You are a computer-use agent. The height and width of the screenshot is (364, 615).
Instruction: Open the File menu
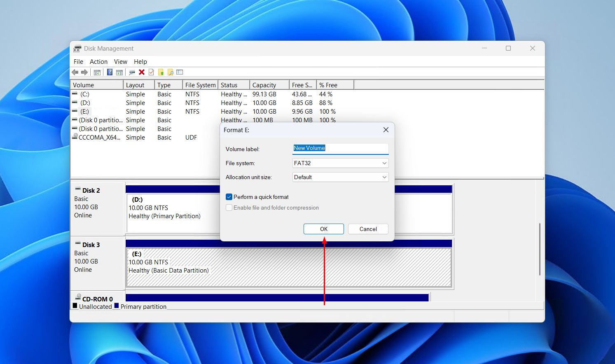click(78, 62)
